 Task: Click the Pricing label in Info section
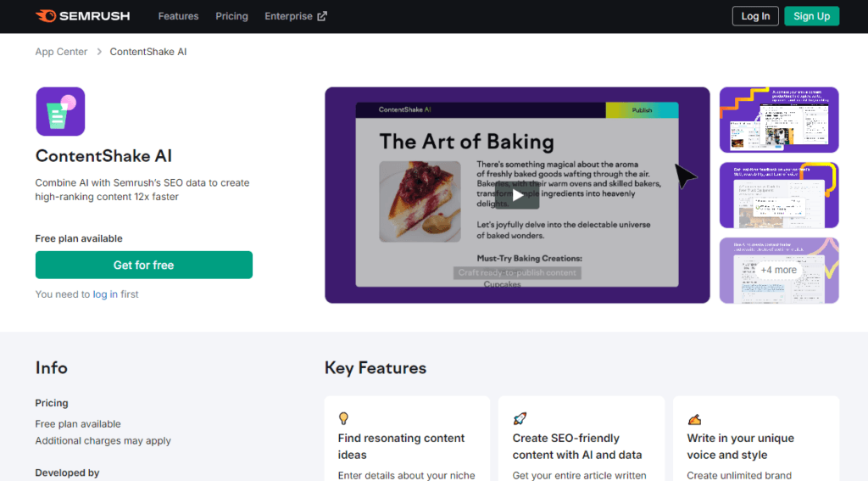[52, 403]
